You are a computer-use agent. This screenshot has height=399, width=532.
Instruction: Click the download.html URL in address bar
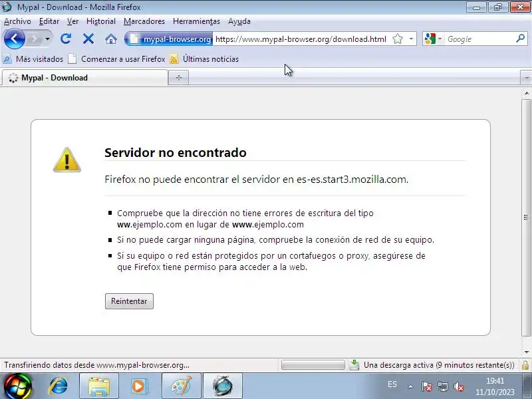coord(301,39)
